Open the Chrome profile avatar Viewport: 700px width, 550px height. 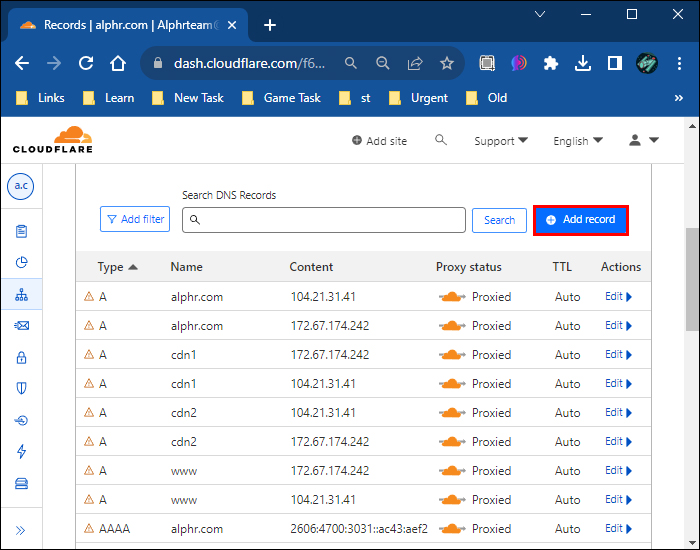tap(646, 63)
